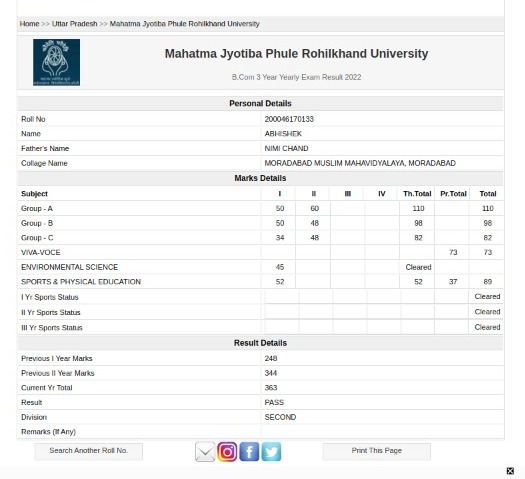Click the Facebook share icon
This screenshot has height=479, width=525.
pyautogui.click(x=249, y=452)
